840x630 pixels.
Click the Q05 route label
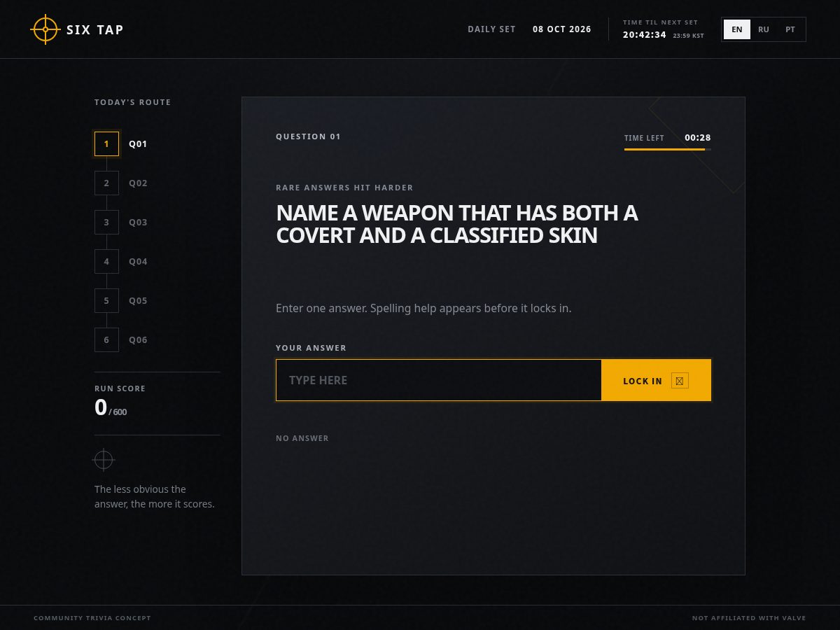(138, 300)
